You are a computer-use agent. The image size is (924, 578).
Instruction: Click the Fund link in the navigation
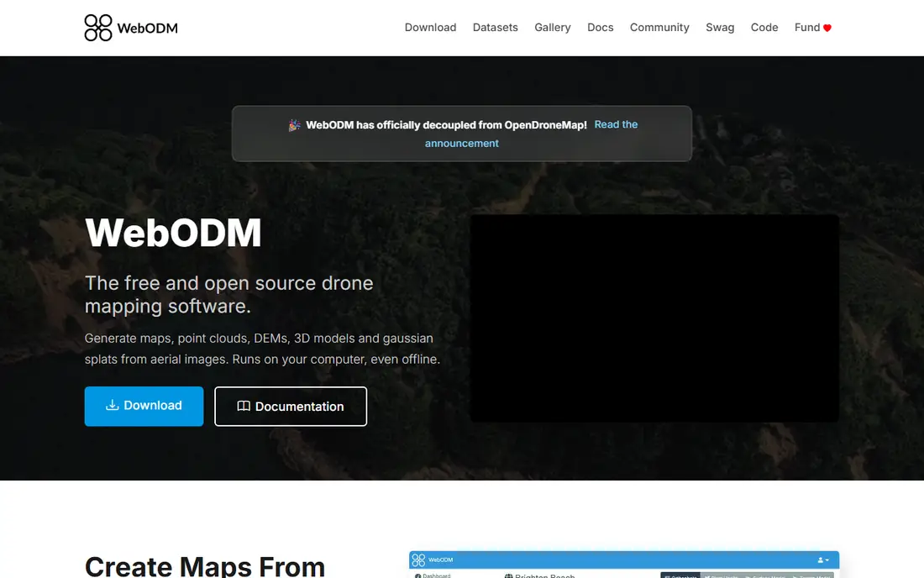point(812,28)
